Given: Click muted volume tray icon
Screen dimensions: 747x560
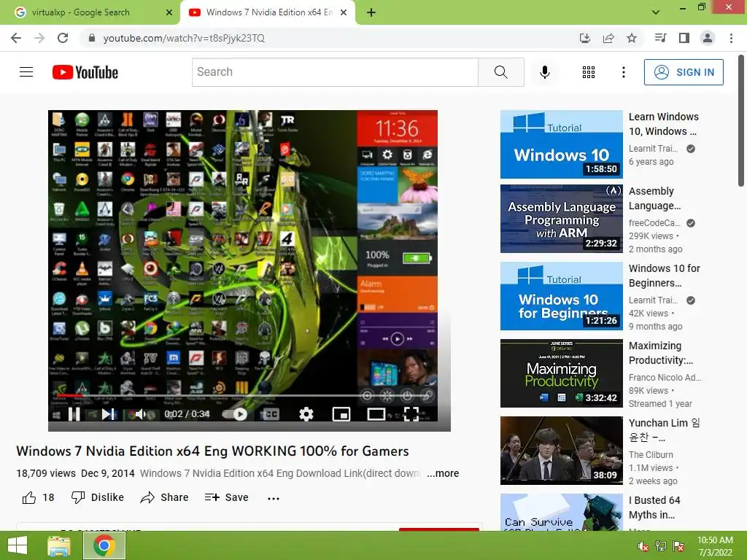Looking at the screenshot, I should tap(643, 546).
